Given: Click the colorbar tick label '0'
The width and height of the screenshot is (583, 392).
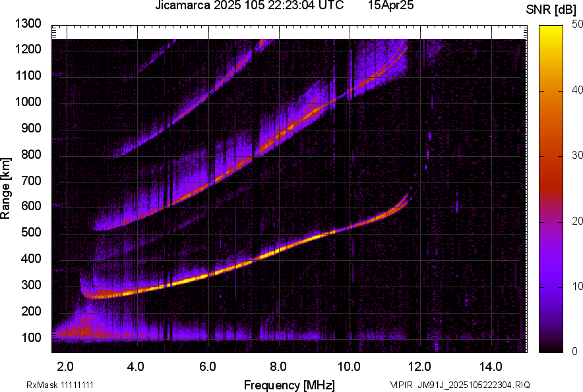Looking at the screenshot, I should pyautogui.click(x=575, y=351).
